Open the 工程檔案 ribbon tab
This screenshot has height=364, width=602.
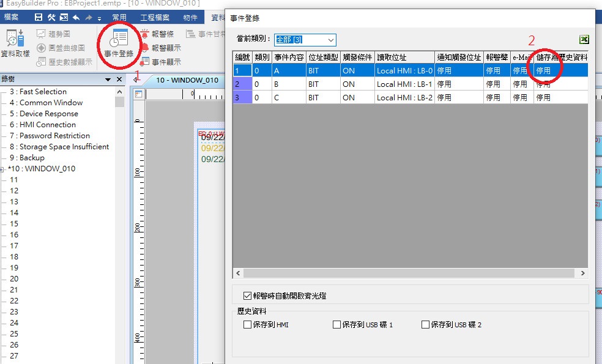point(155,18)
